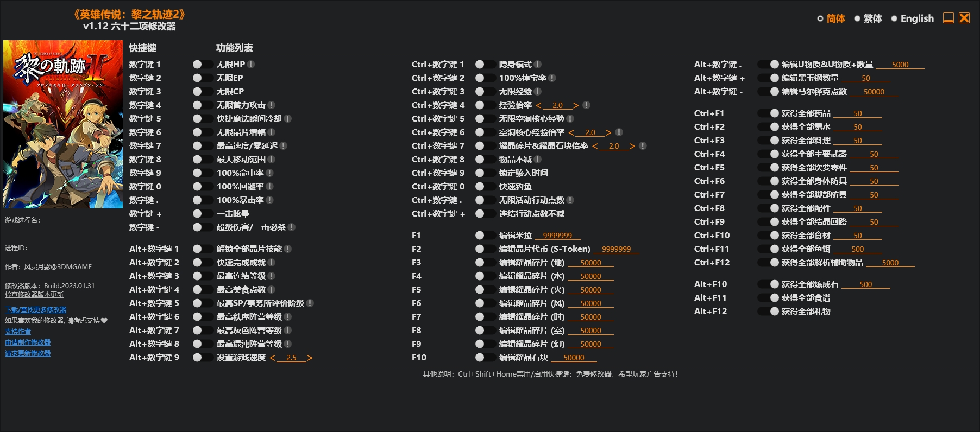Image resolution: width=980 pixels, height=432 pixels.
Task: Open the 支持作者 link
Action: 18,332
